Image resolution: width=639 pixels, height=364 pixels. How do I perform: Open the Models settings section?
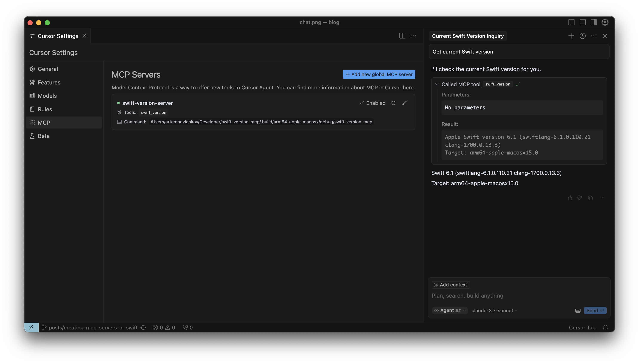47,96
